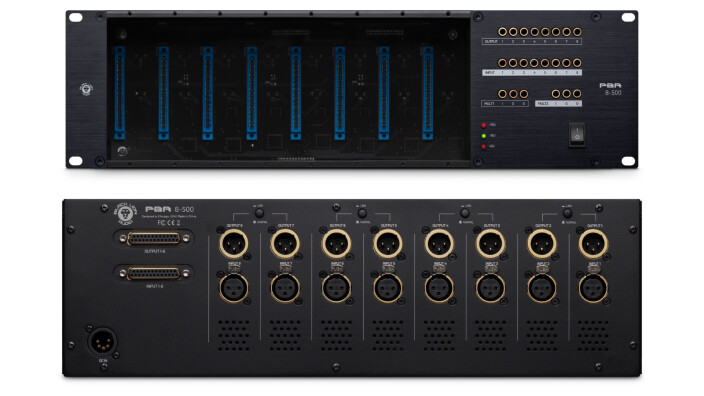704x396 pixels.
Task: Click front panel Output jack 1
Action: click(502, 32)
